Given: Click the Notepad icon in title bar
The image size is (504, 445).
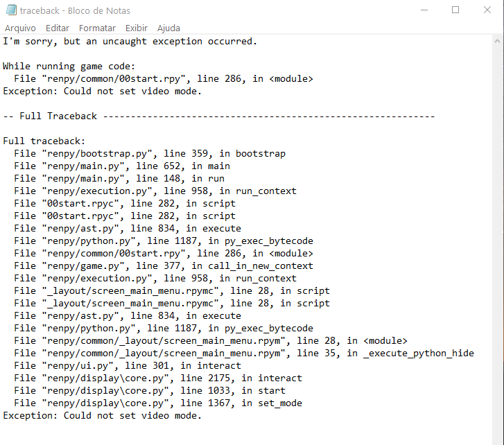Looking at the screenshot, I should [9, 10].
